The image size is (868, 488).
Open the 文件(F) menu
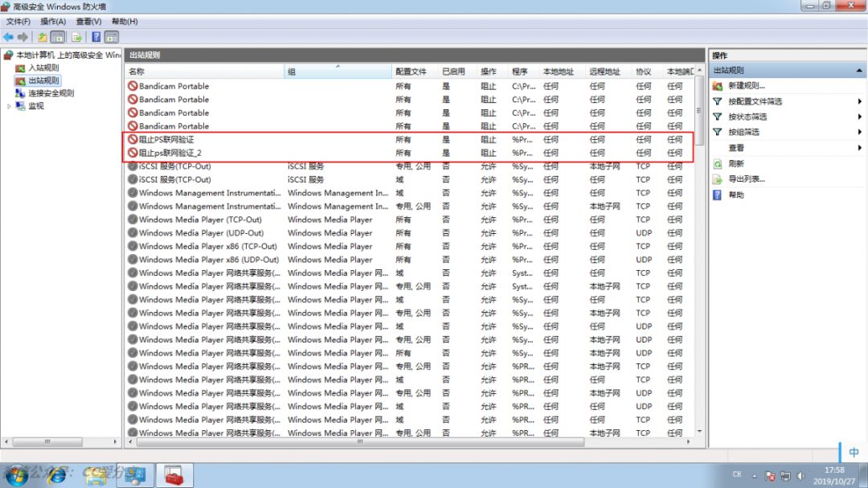(18, 21)
